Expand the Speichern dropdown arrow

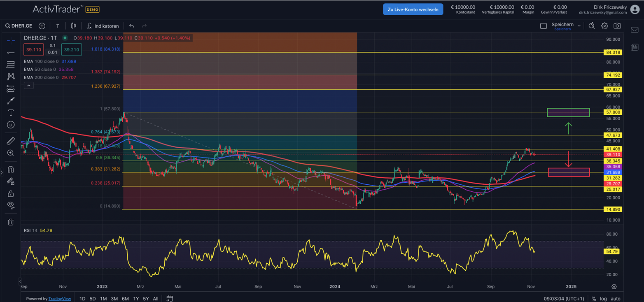coord(579,26)
